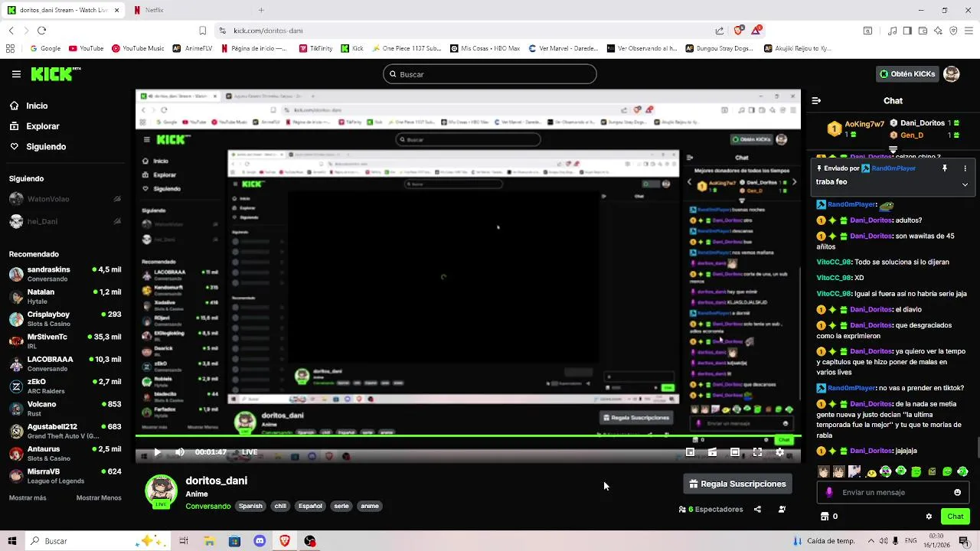Open doritos_dani channel avatar

pyautogui.click(x=161, y=491)
